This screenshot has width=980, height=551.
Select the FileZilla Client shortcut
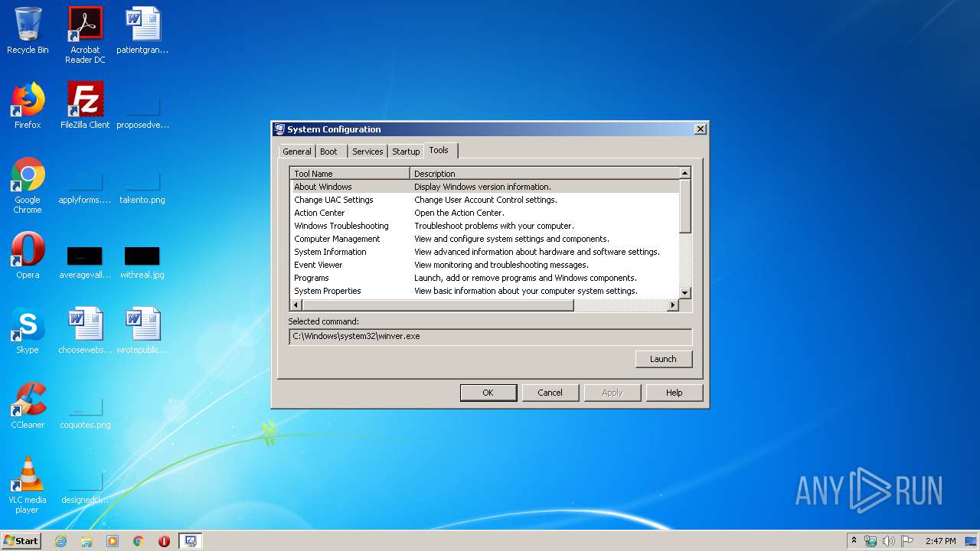[85, 106]
